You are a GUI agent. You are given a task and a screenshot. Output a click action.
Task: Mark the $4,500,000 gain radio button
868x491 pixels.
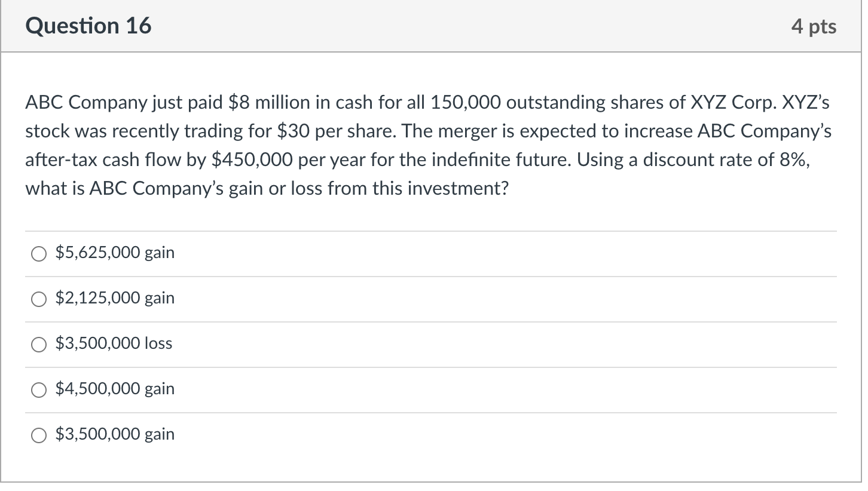coord(39,391)
